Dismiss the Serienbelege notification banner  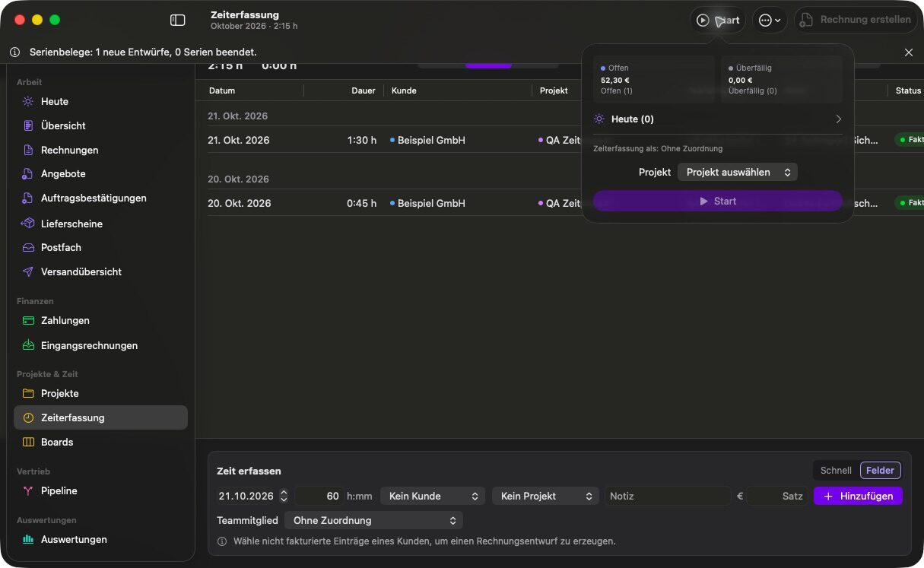(909, 52)
